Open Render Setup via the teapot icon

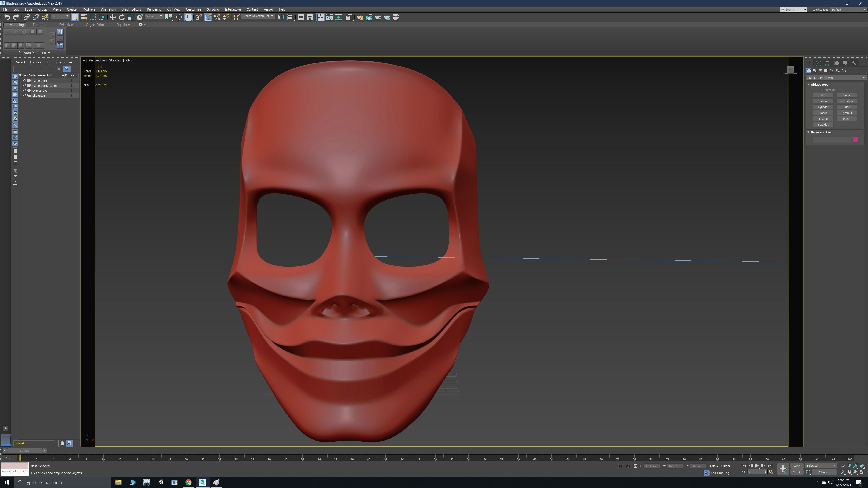tap(360, 17)
